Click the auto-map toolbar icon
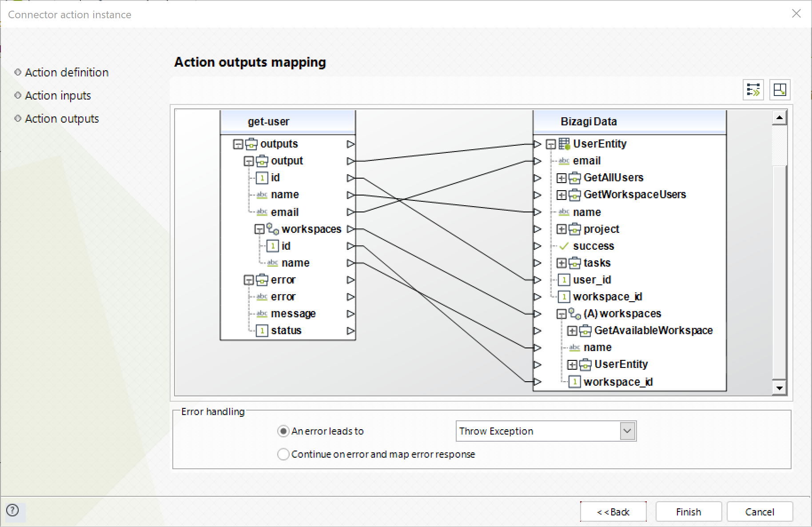 (753, 90)
